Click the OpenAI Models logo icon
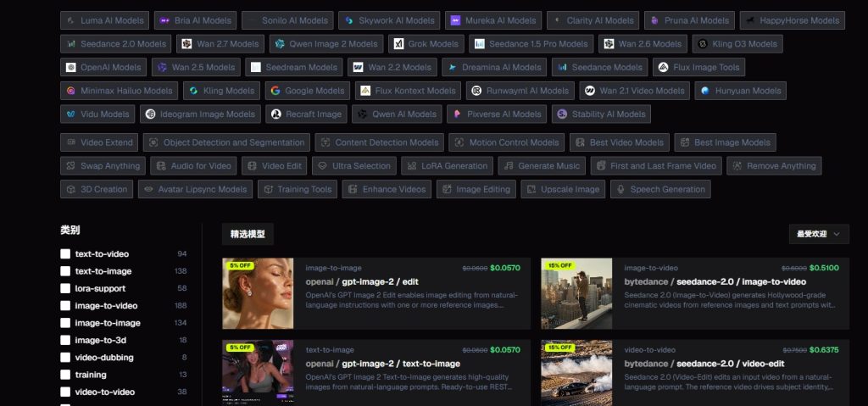 [71, 68]
